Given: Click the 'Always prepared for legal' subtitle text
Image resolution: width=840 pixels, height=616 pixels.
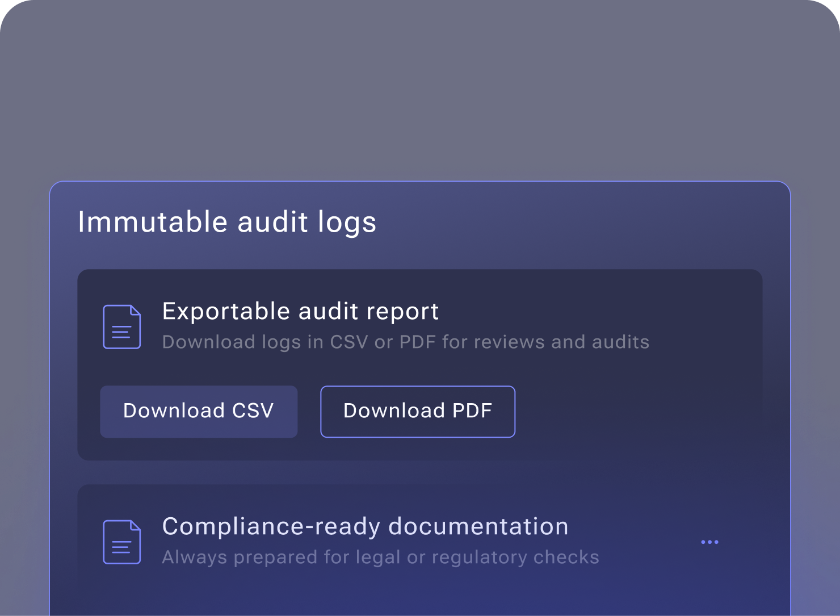Looking at the screenshot, I should (x=380, y=558).
